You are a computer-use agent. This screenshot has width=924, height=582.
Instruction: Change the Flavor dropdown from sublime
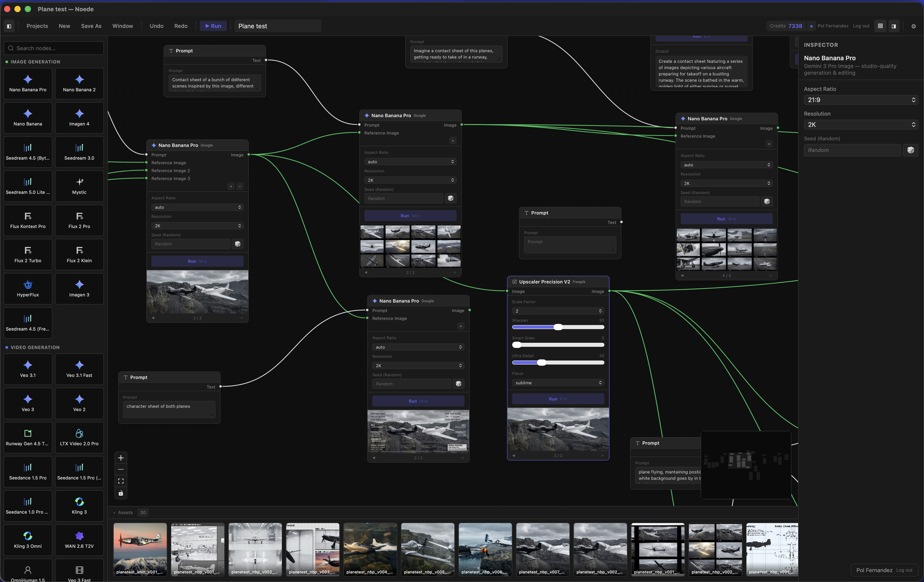pyautogui.click(x=558, y=382)
